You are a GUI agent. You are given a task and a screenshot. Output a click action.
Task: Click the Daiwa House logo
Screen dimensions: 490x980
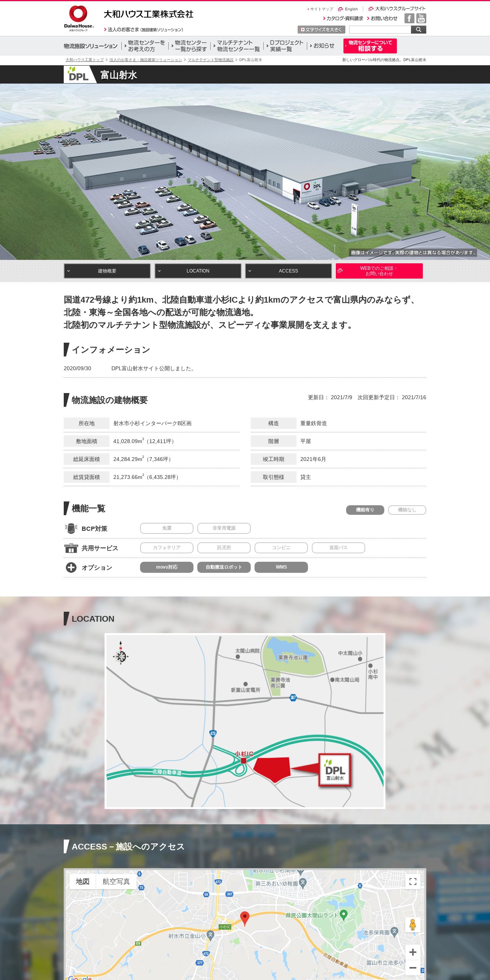(79, 18)
